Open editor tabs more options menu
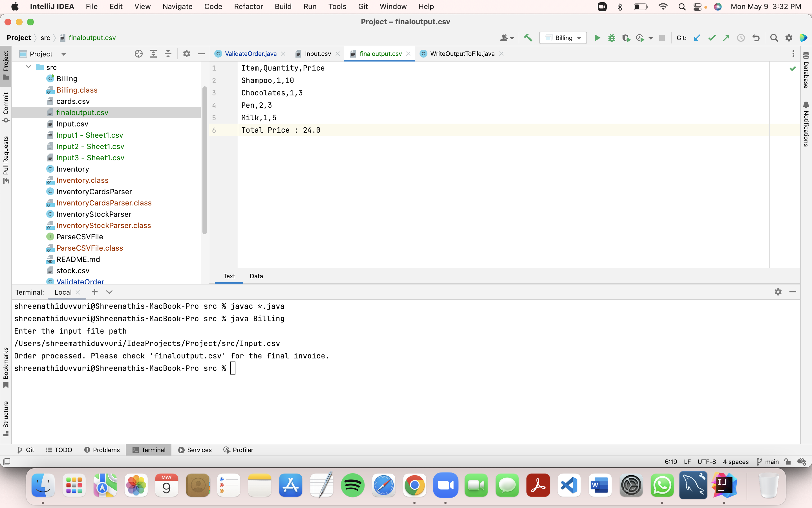Screen dimensions: 812x508 793,54
